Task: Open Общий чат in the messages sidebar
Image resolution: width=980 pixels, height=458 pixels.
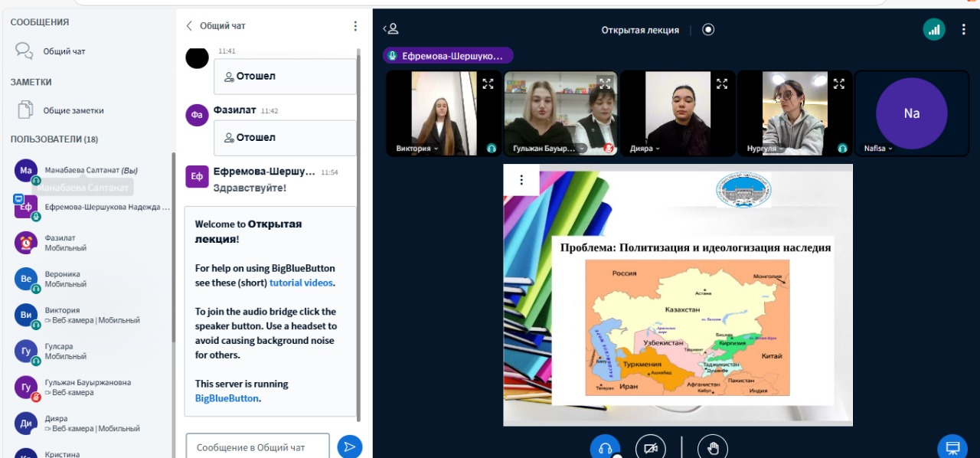Action: (51, 51)
